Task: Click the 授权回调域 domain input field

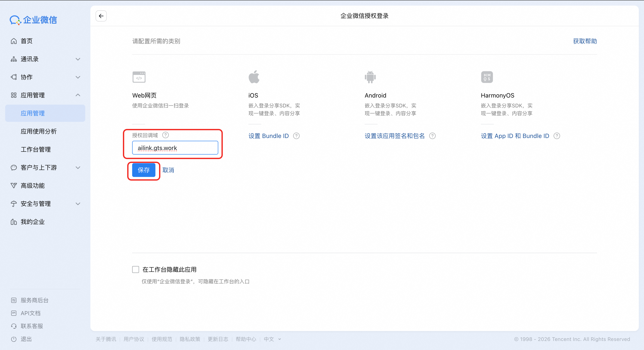Action: (x=175, y=148)
